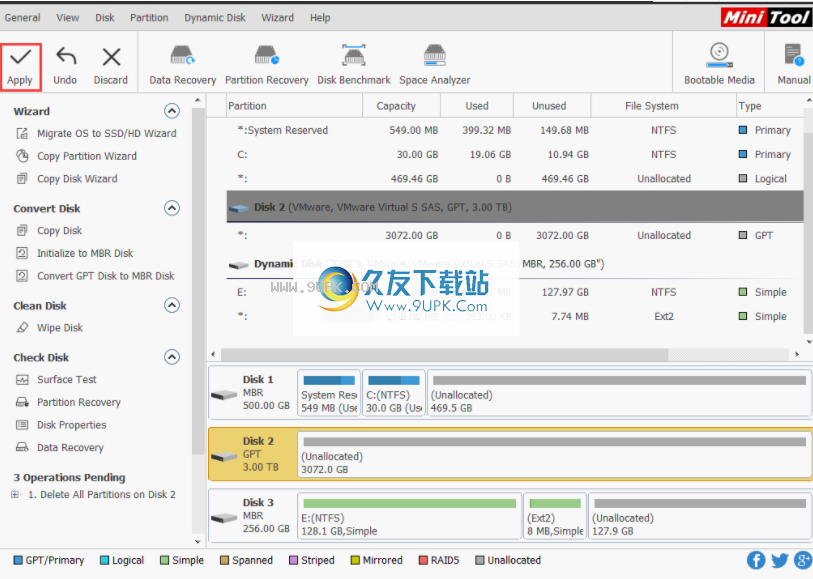Click the Copy Disk Wizard icon
Viewport: 813px width, 579px height.
22,179
